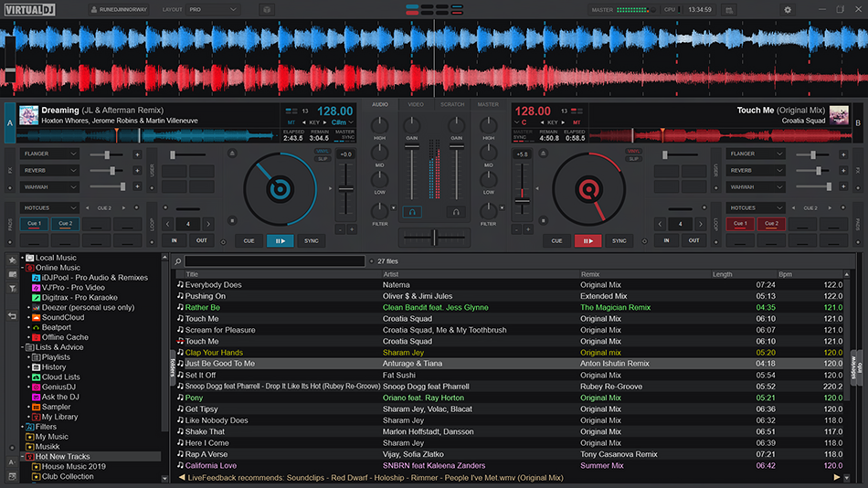Switch to the VIDEO mixer tab
This screenshot has height=488, width=868.
coord(416,104)
